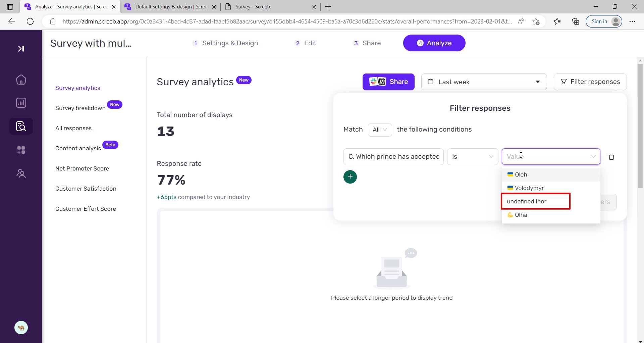Reload the page with refresh icon

coord(30,21)
